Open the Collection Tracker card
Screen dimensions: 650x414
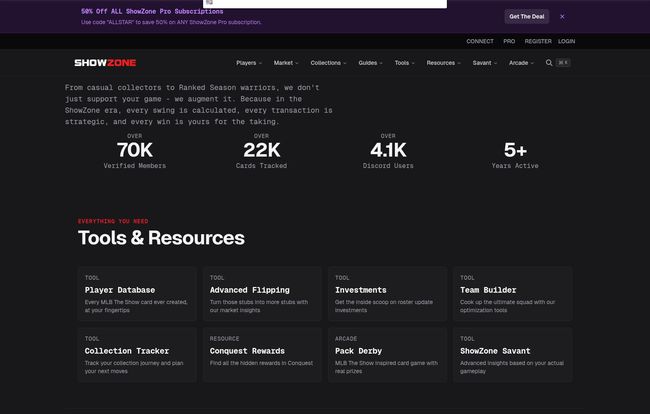[137, 355]
